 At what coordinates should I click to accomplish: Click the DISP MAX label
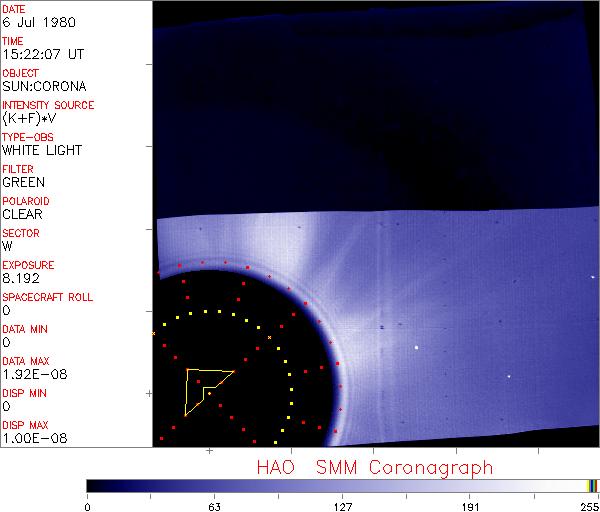(x=25, y=425)
